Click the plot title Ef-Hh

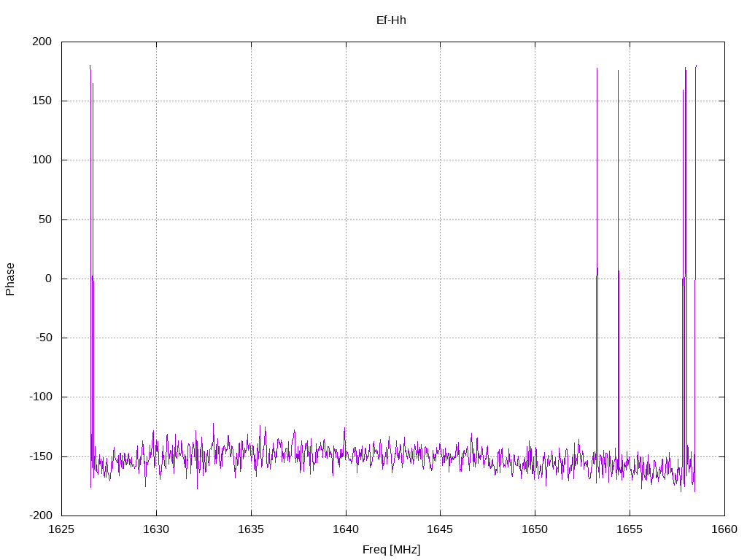point(391,20)
